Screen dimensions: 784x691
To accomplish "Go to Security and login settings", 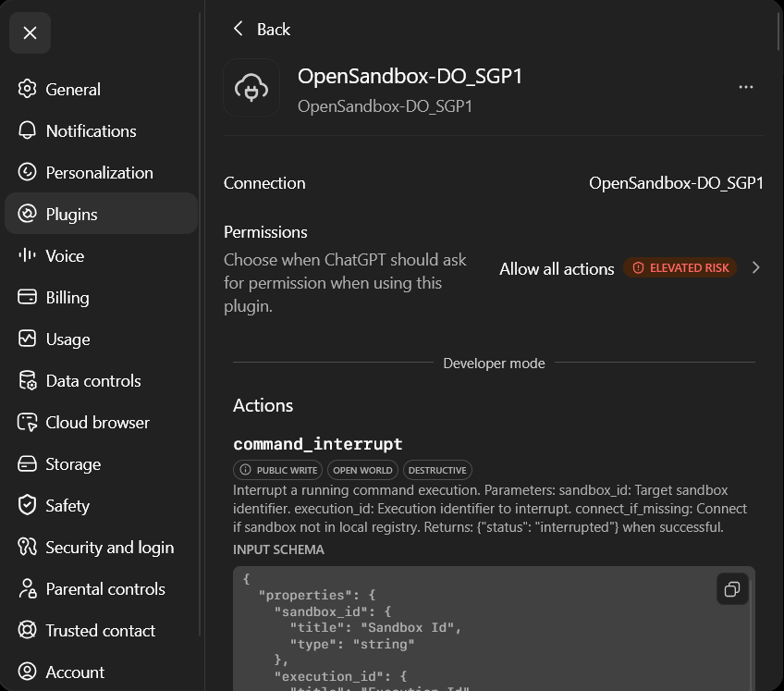I will click(x=101, y=547).
